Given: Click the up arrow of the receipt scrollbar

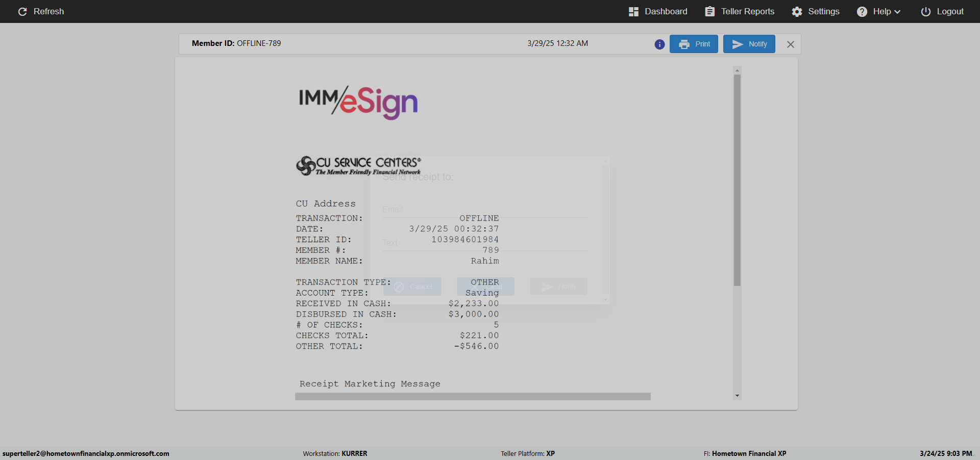Looking at the screenshot, I should click(x=737, y=70).
